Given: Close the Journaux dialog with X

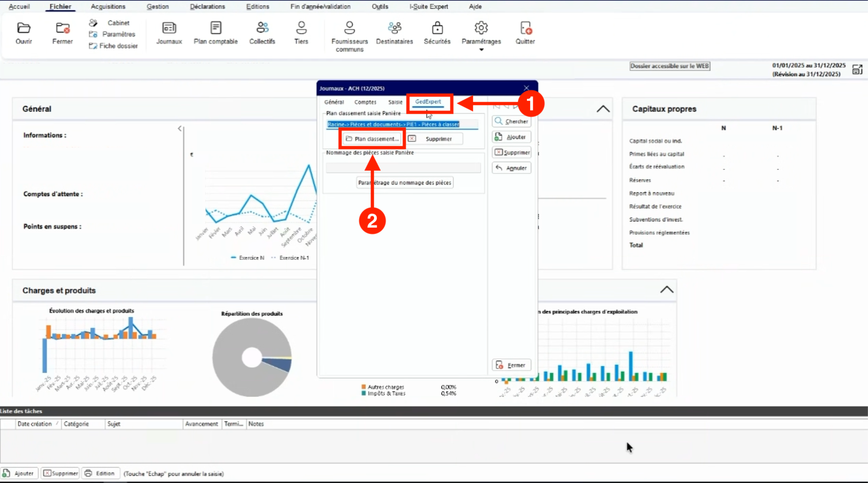Looking at the screenshot, I should (526, 88).
